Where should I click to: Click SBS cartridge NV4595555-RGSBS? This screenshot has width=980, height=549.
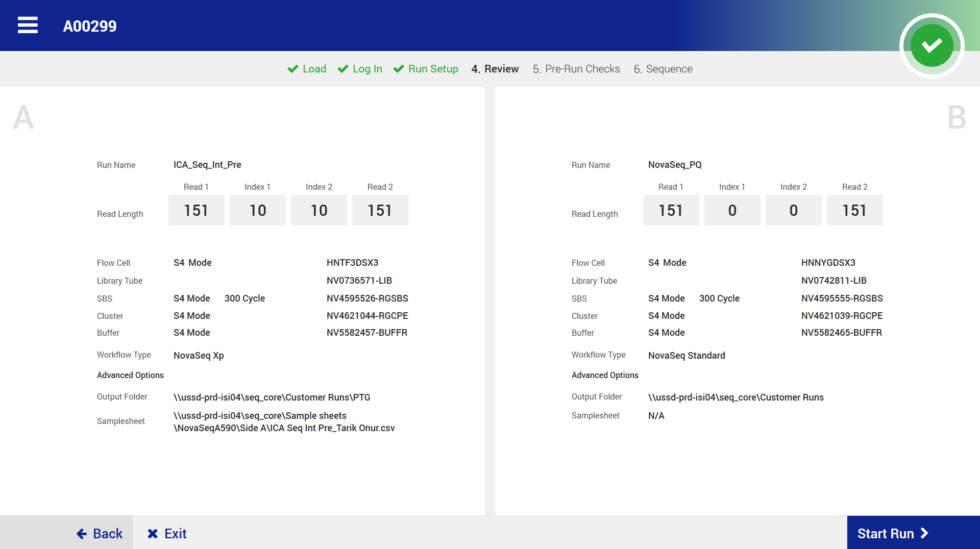click(842, 298)
